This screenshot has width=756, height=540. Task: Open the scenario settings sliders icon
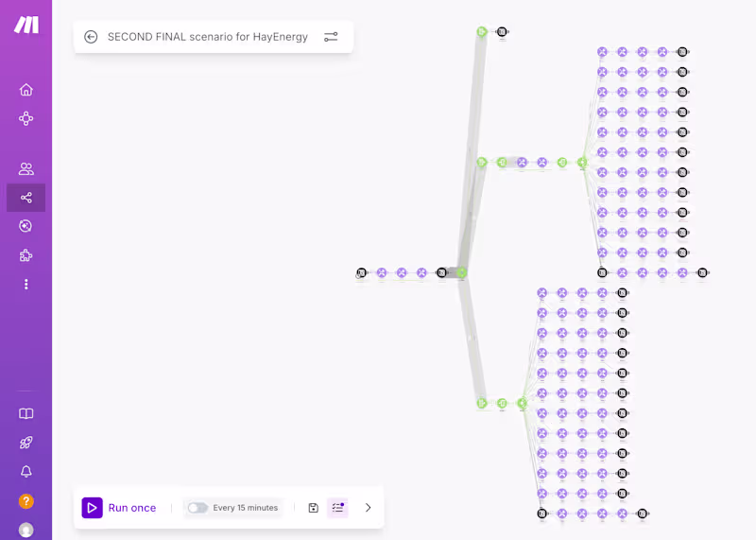coord(331,37)
